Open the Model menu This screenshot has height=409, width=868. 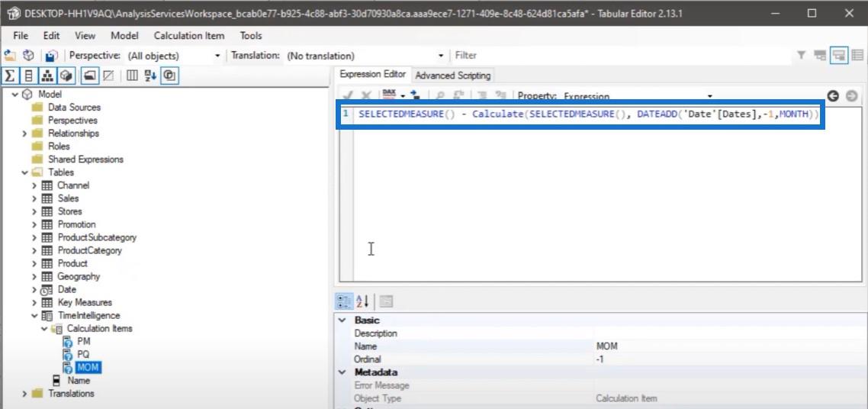click(x=124, y=35)
